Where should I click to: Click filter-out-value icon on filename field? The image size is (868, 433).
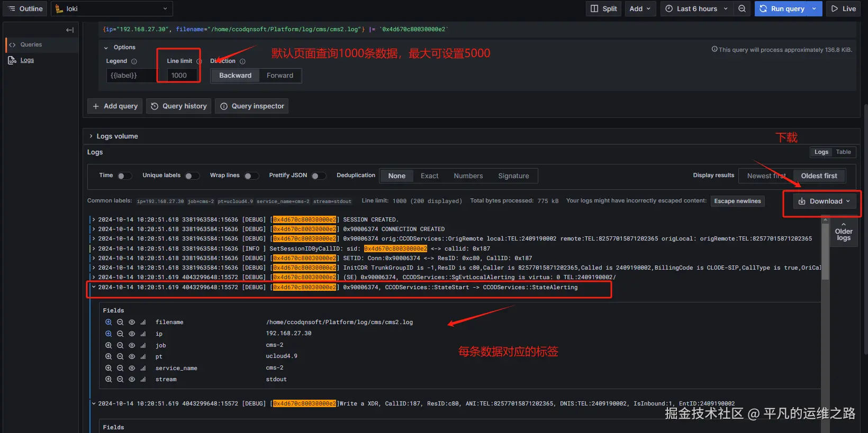[x=120, y=323]
